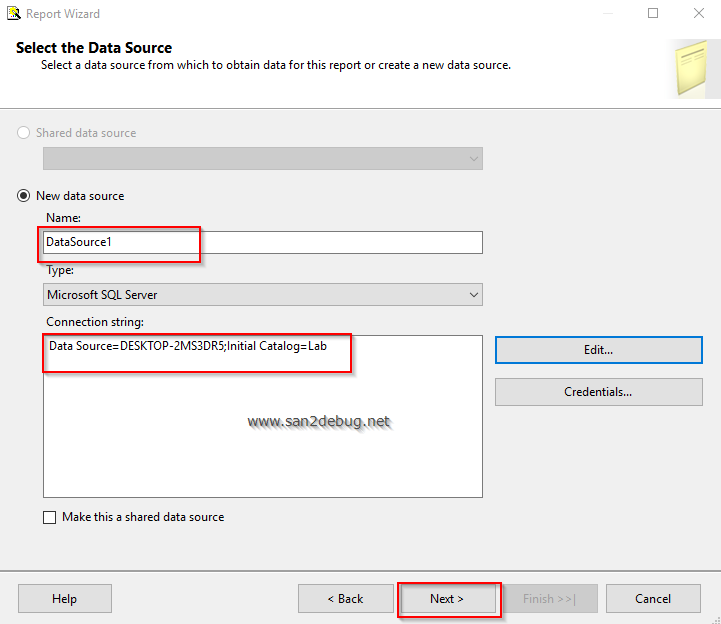Click the www.san2debug.net watermark text
The image size is (721, 624).
pyautogui.click(x=318, y=422)
